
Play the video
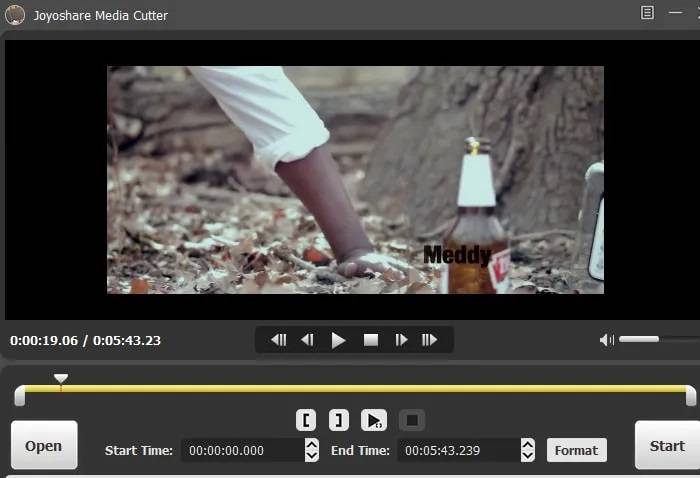pos(338,340)
